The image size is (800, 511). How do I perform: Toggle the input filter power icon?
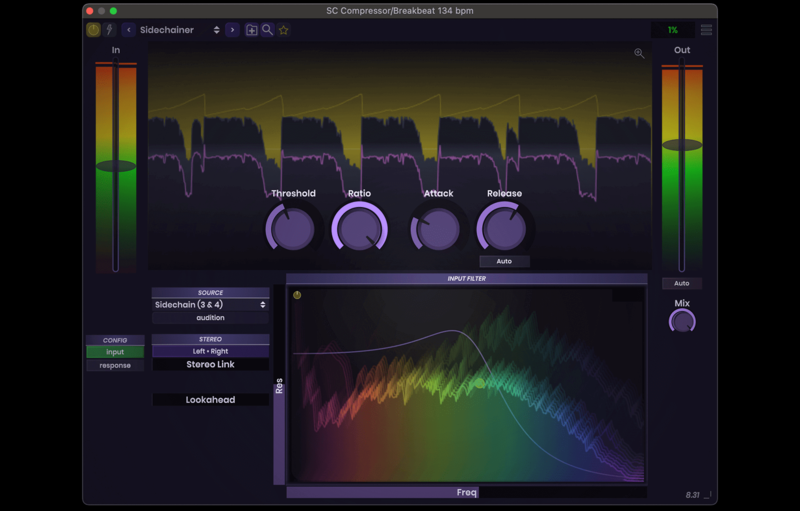tap(297, 295)
